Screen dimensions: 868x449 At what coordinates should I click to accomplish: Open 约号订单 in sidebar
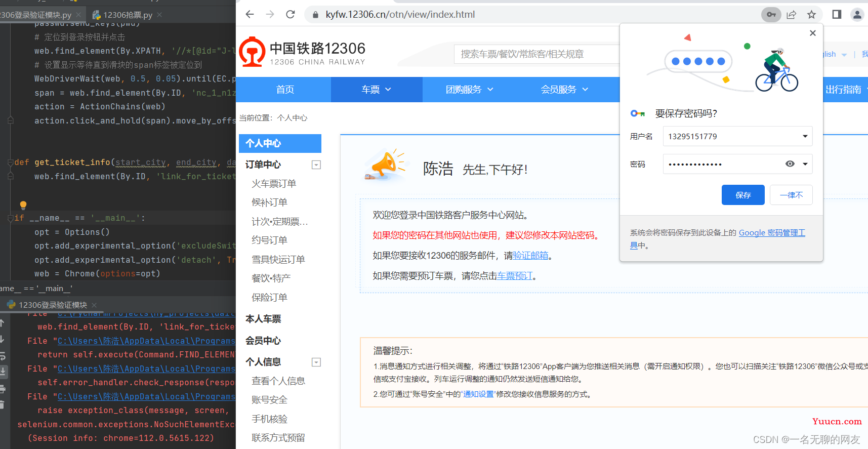click(x=269, y=240)
